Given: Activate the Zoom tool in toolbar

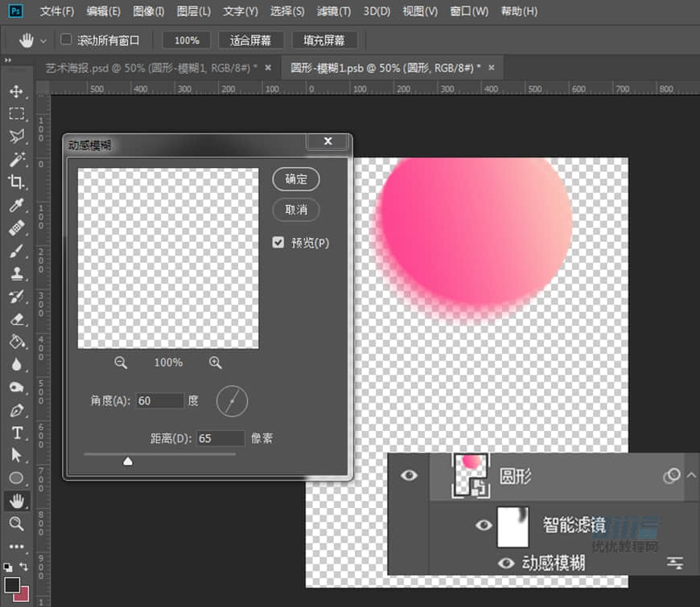Looking at the screenshot, I should [17, 523].
